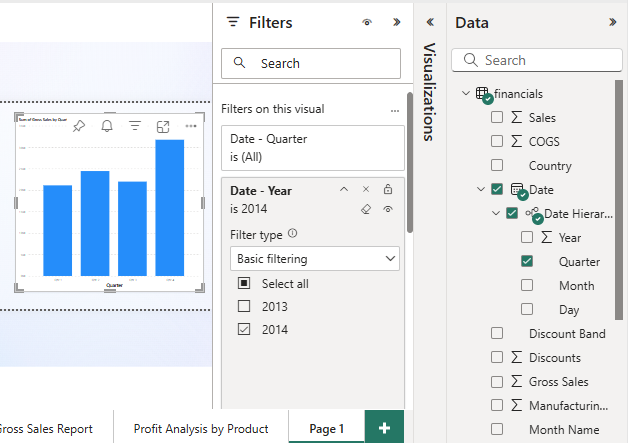Expand the Visualizations pane

(x=430, y=22)
